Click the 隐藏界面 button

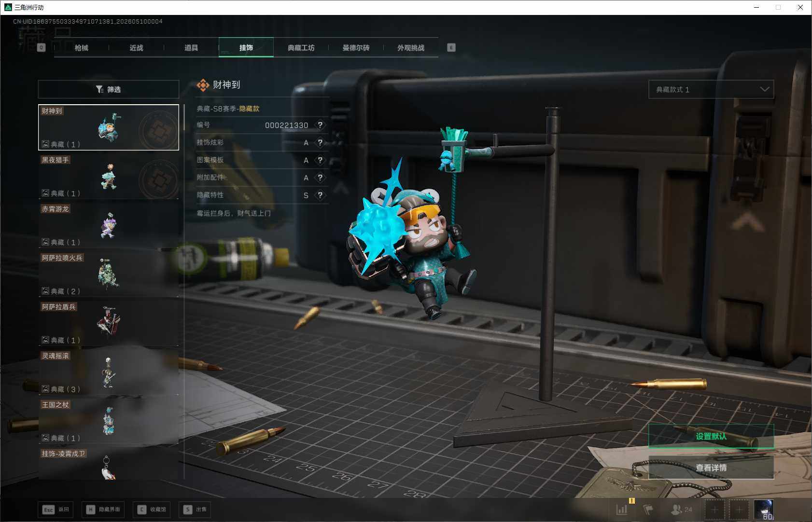(103, 509)
